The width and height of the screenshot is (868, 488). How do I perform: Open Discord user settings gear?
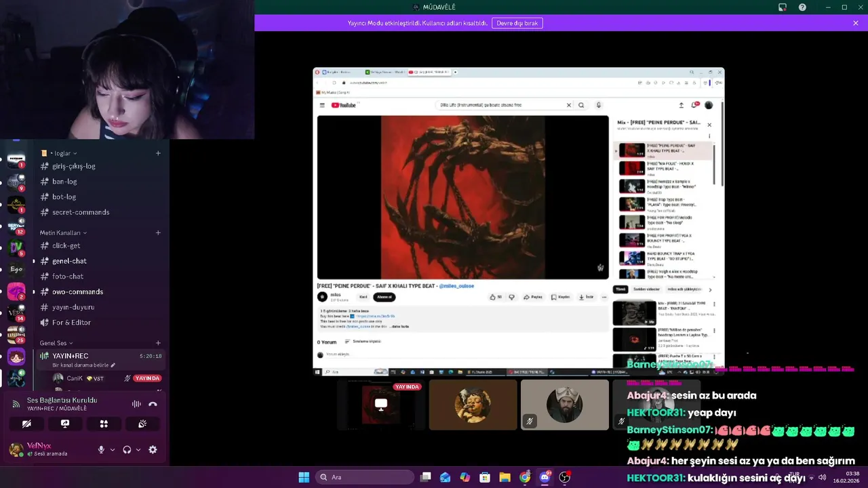153,449
